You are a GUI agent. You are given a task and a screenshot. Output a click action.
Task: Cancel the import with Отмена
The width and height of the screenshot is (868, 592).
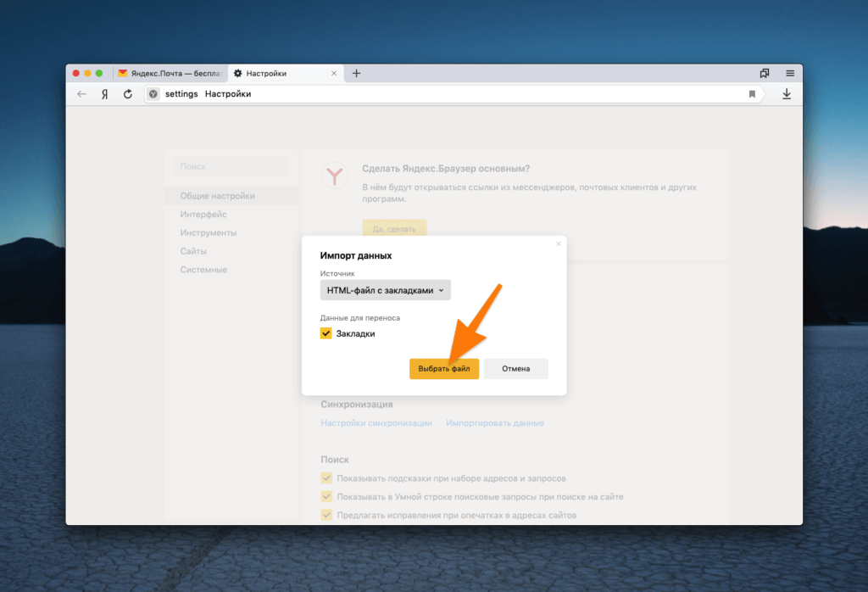516,369
